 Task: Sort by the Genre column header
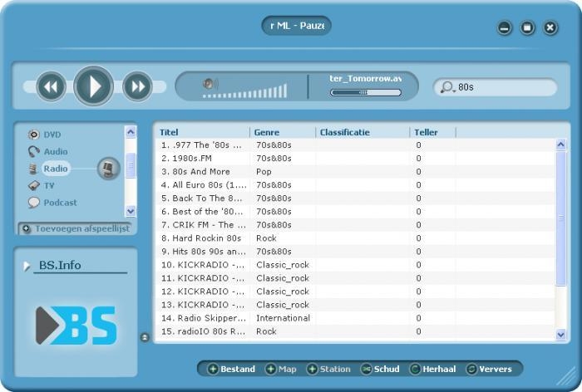click(283, 132)
